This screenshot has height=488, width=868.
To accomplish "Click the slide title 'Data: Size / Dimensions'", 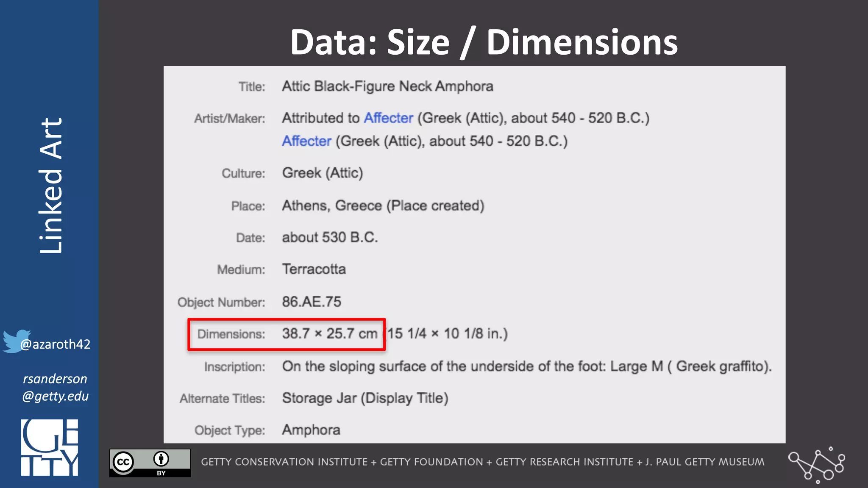I will [x=484, y=42].
